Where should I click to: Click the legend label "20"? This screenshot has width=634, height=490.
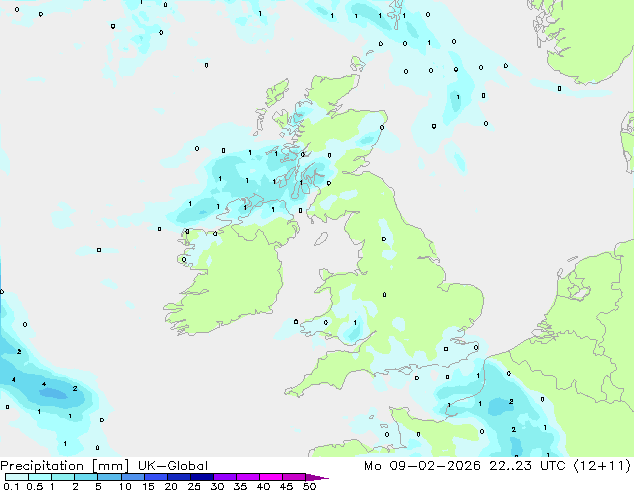click(x=171, y=486)
